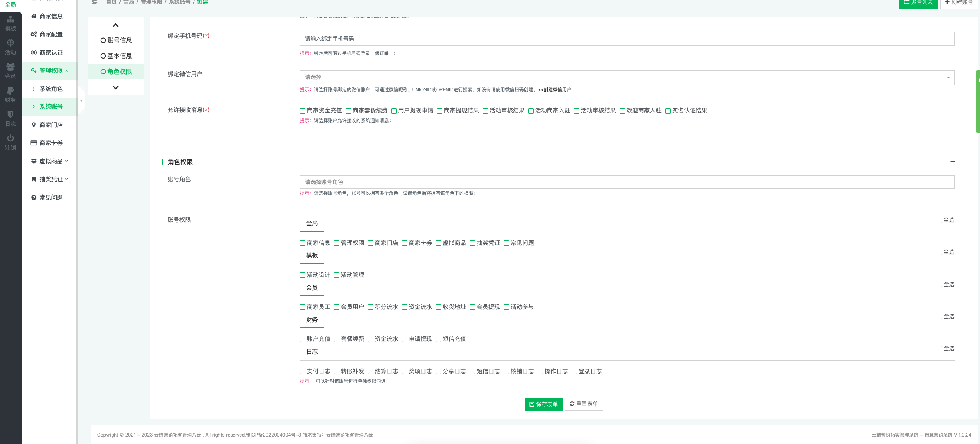Click the home icon beside 商家信息
This screenshot has width=980, height=444.
[x=34, y=16]
